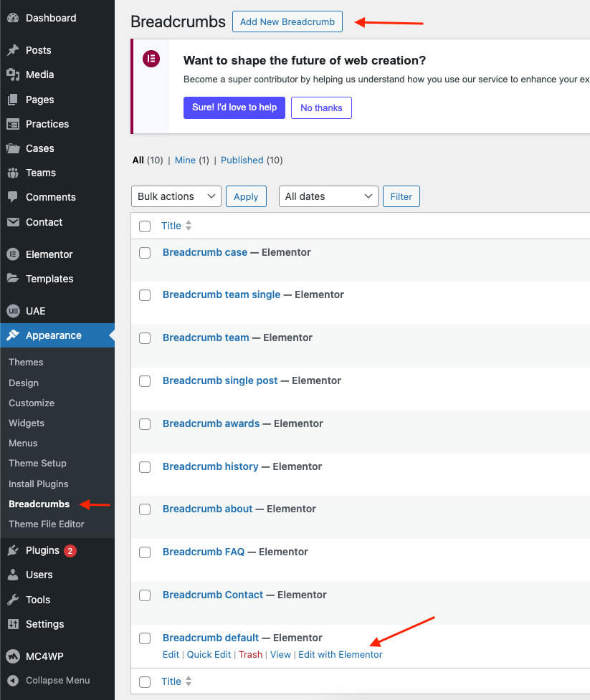The image size is (590, 700).
Task: Click the Collapse Menu arrow icon
Action: coord(13,681)
